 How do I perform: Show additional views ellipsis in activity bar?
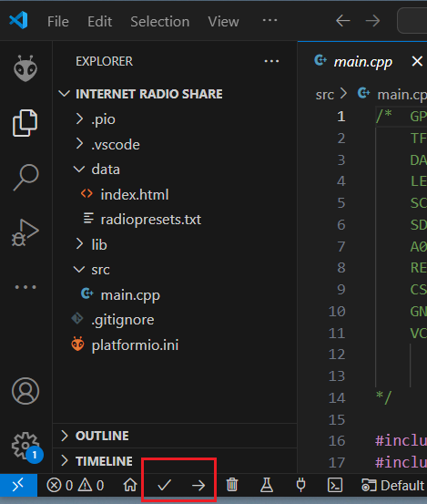[25, 287]
